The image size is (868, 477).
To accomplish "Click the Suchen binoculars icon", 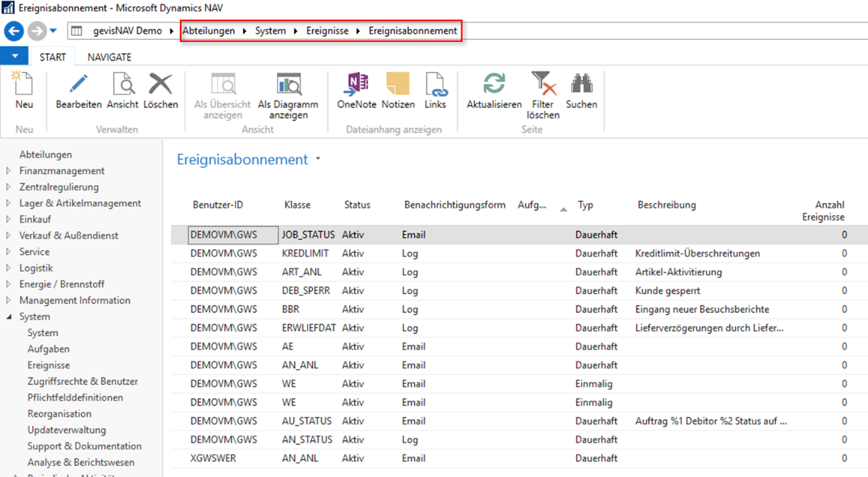I will coord(581,85).
